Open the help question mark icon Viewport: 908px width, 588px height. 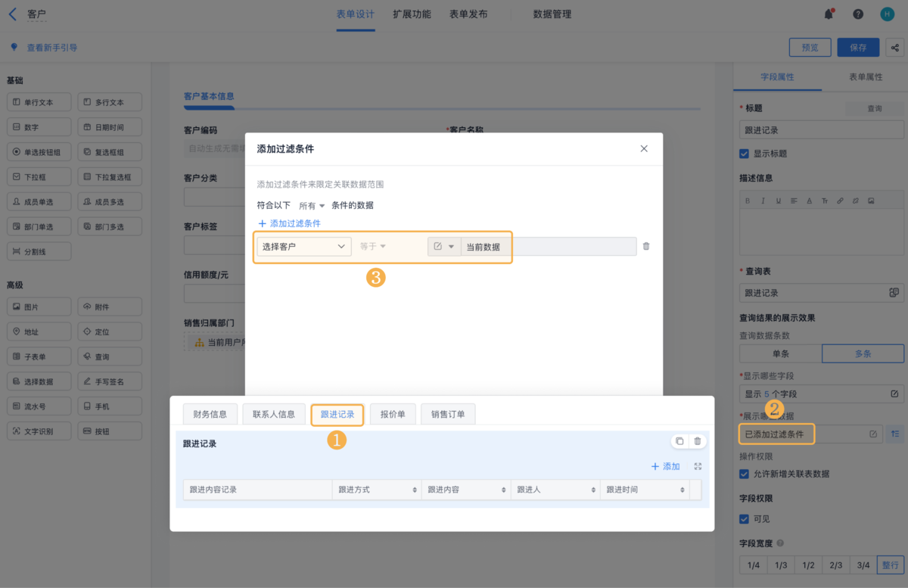coord(858,14)
